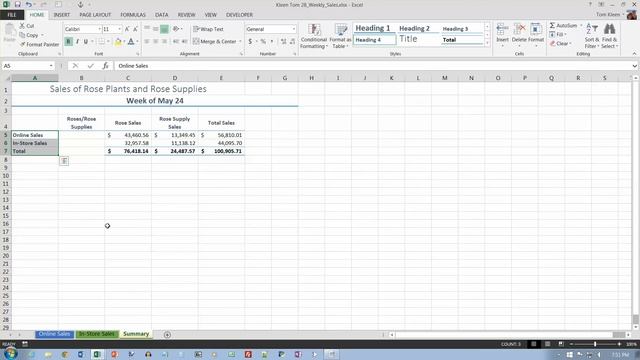Image resolution: width=640 pixels, height=360 pixels.
Task: Expand the formula bar
Action: [x=634, y=66]
